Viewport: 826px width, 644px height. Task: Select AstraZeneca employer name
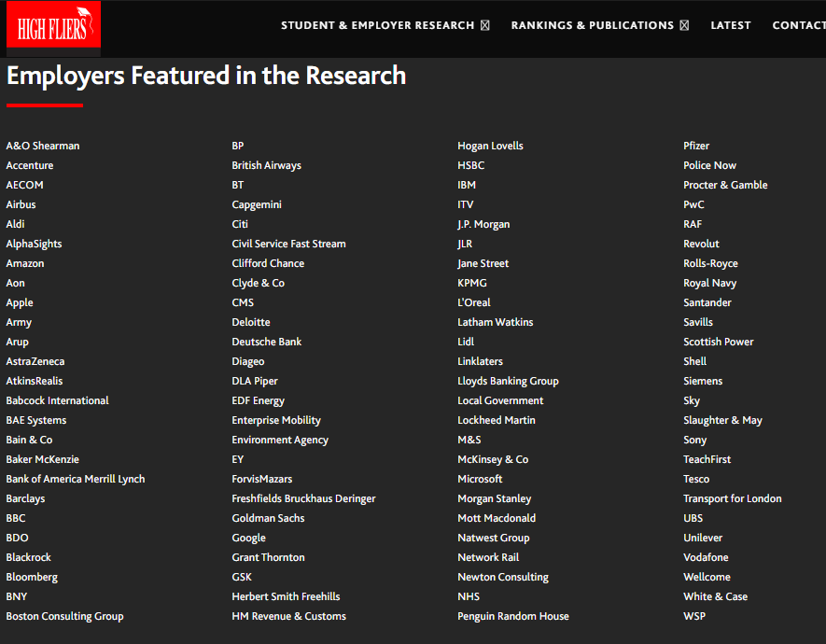[x=35, y=361]
